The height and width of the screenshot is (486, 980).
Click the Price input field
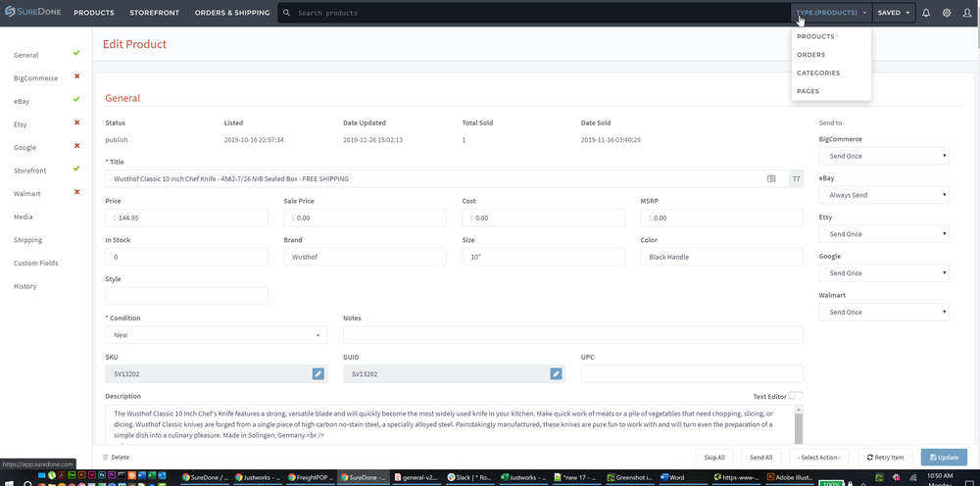tap(187, 218)
